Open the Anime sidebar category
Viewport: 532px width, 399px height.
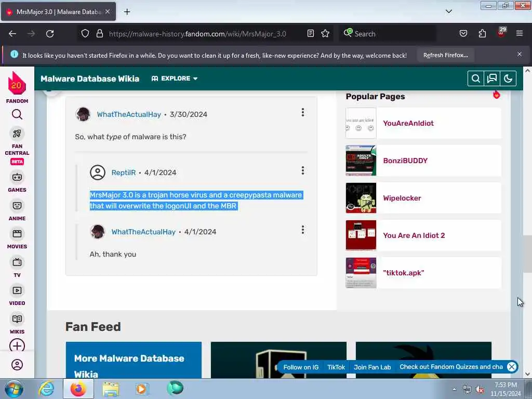click(x=17, y=210)
